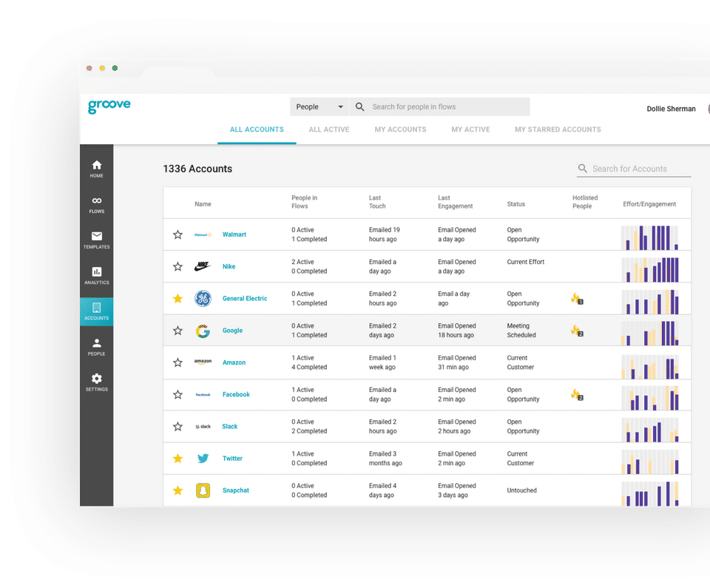710x588 pixels.
Task: Open the Google account link
Action: (x=232, y=331)
